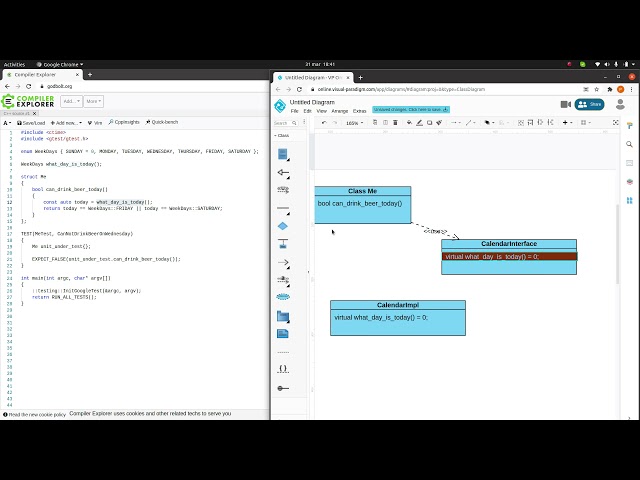640x480 pixels.
Task: Open the format paint roller panel
Action: [629, 126]
